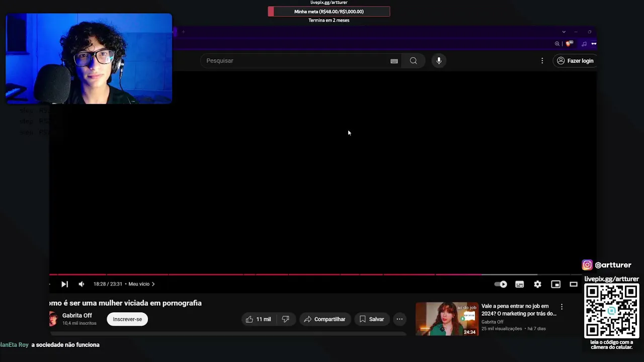Screen dimensions: 644x362
Task: Click the Minha meta donation goal bar
Action: coord(329,12)
